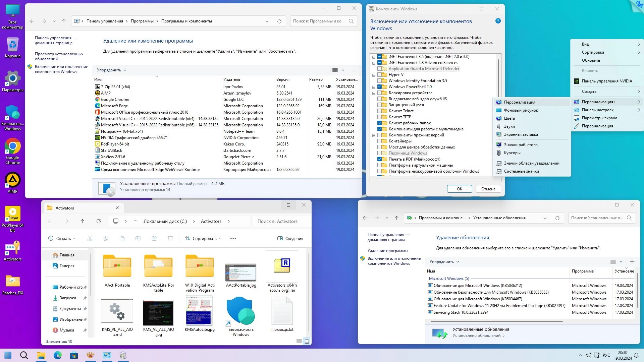Click the help icon in Windows Components

click(498, 21)
